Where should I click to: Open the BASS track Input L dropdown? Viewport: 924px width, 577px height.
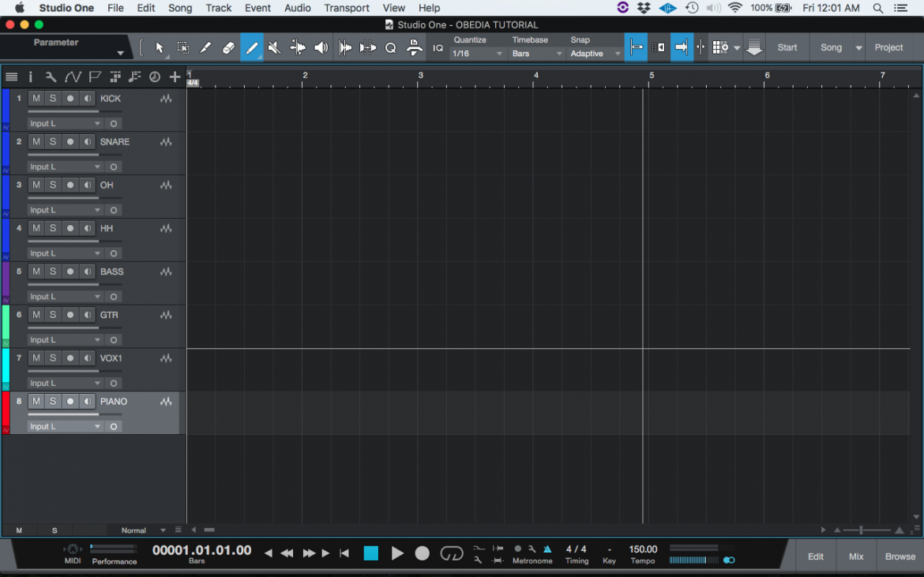tap(65, 297)
